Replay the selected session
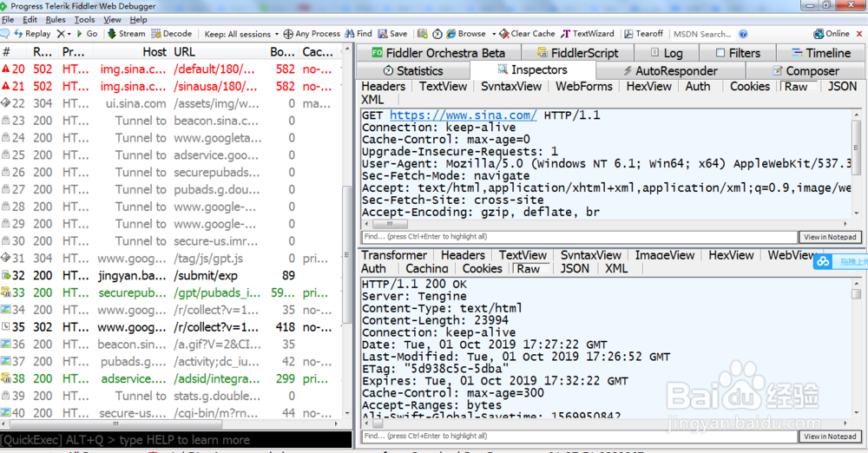868x453 pixels. 32,34
